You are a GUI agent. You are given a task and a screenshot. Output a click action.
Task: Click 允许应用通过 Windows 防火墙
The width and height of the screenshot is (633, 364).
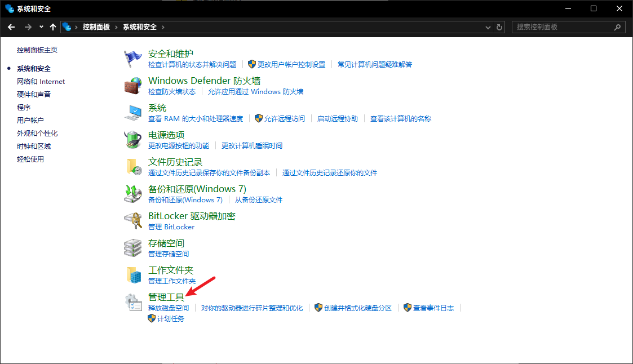(x=255, y=92)
